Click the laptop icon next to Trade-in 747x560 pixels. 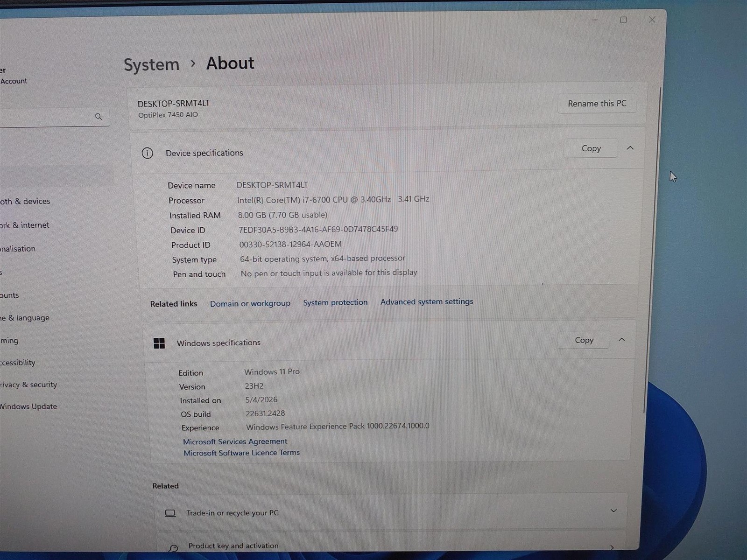coord(170,513)
